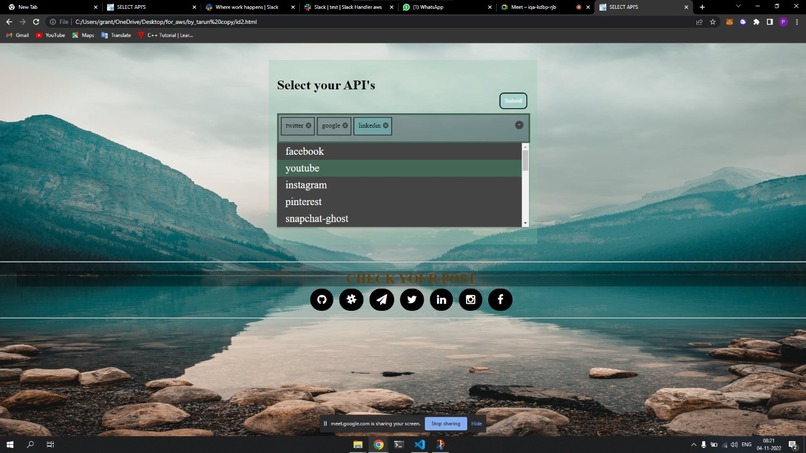
Task: Open the terminal app on the taskbar
Action: click(399, 445)
